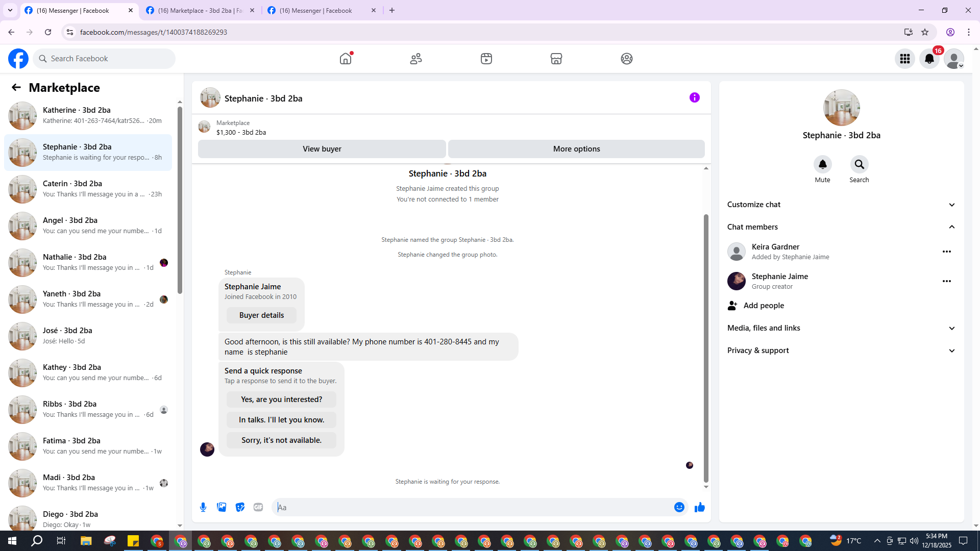
Task: Open member options for Keira Gardner
Action: click(947, 252)
